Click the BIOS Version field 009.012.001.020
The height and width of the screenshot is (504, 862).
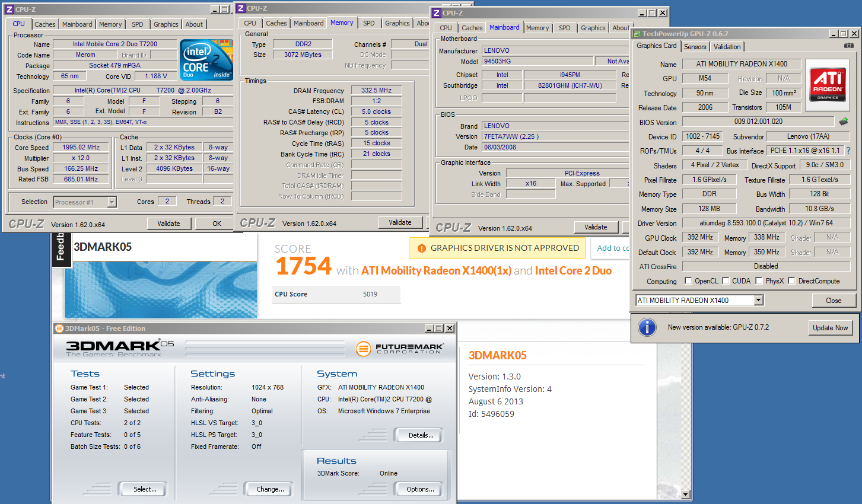(758, 122)
